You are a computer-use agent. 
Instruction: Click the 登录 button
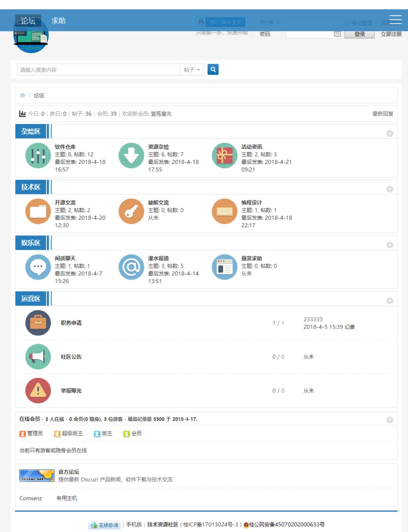[359, 34]
